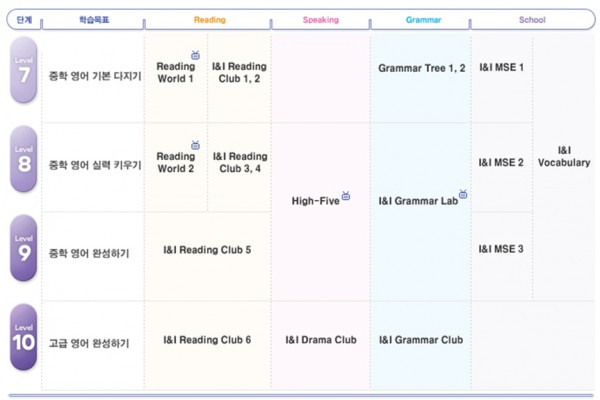Select the Grammar column header

pos(423,20)
